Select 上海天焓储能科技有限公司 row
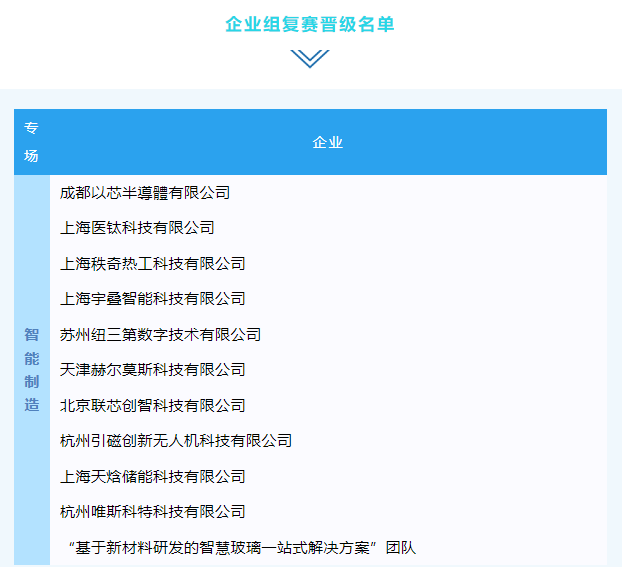The width and height of the screenshot is (623, 567). 153,477
